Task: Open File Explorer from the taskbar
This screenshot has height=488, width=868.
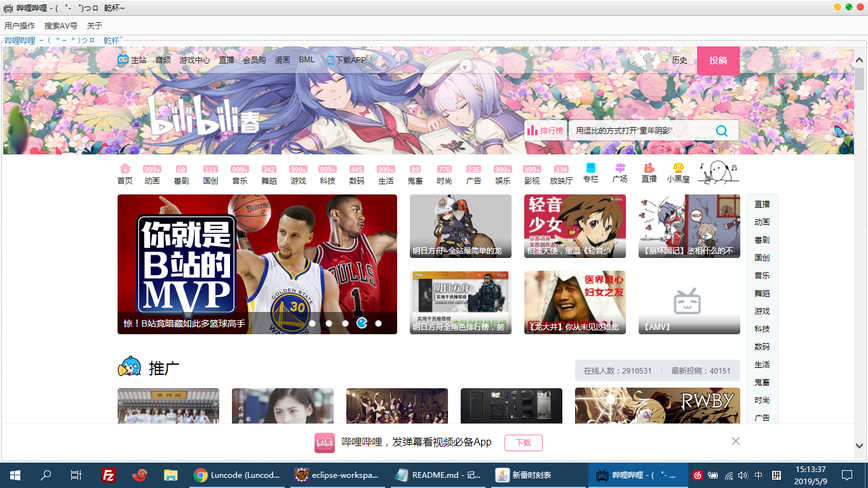Action: tap(170, 475)
